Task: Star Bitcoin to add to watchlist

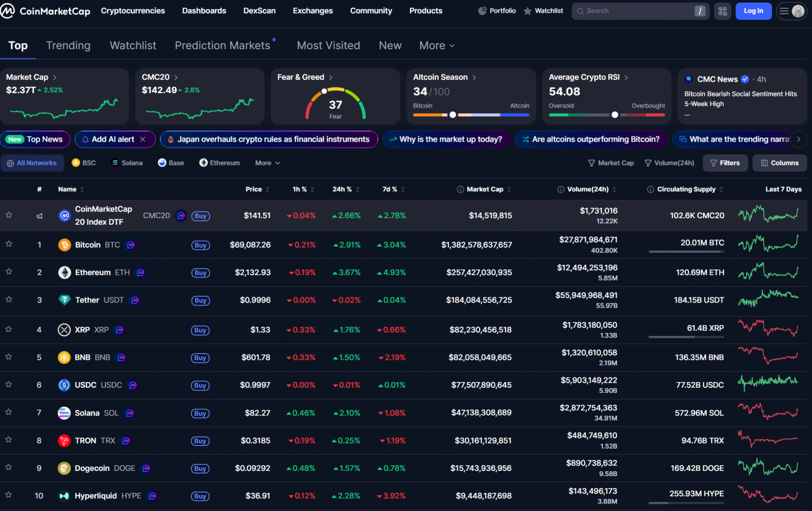Action: tap(9, 244)
